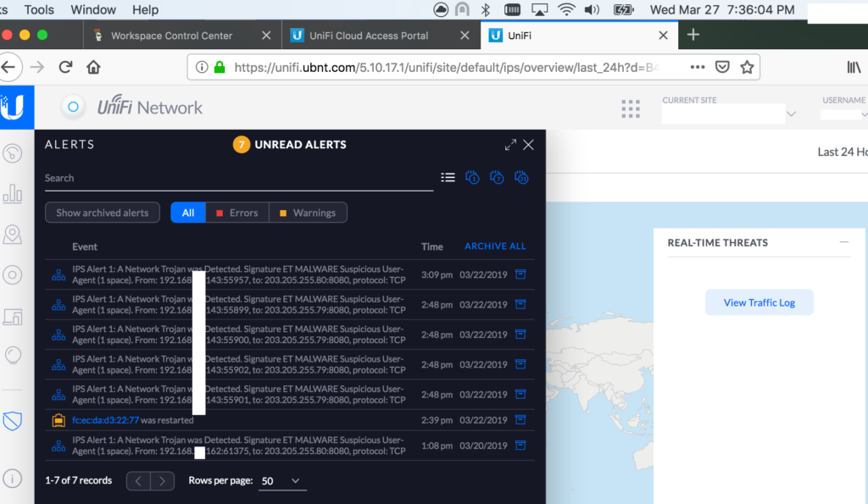
Task: Switch alerts to list view icon
Action: click(448, 178)
